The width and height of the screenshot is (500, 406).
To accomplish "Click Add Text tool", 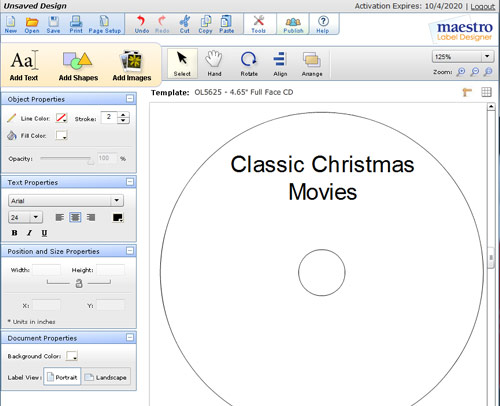I will point(24,66).
